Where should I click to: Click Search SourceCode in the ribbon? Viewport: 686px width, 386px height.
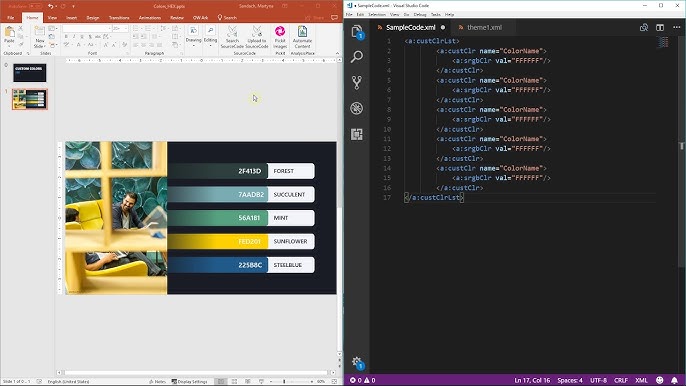pos(232,37)
